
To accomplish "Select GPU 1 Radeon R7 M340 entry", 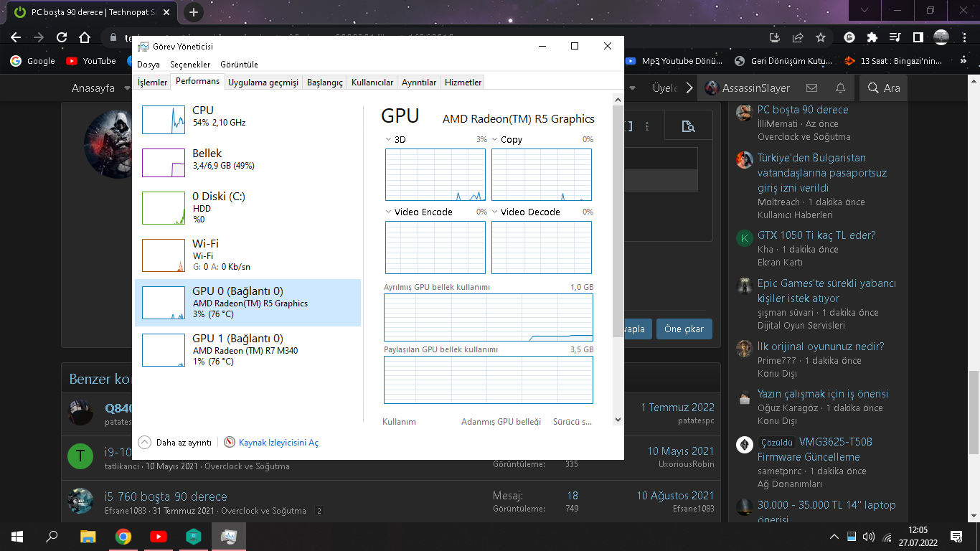I will coord(248,349).
